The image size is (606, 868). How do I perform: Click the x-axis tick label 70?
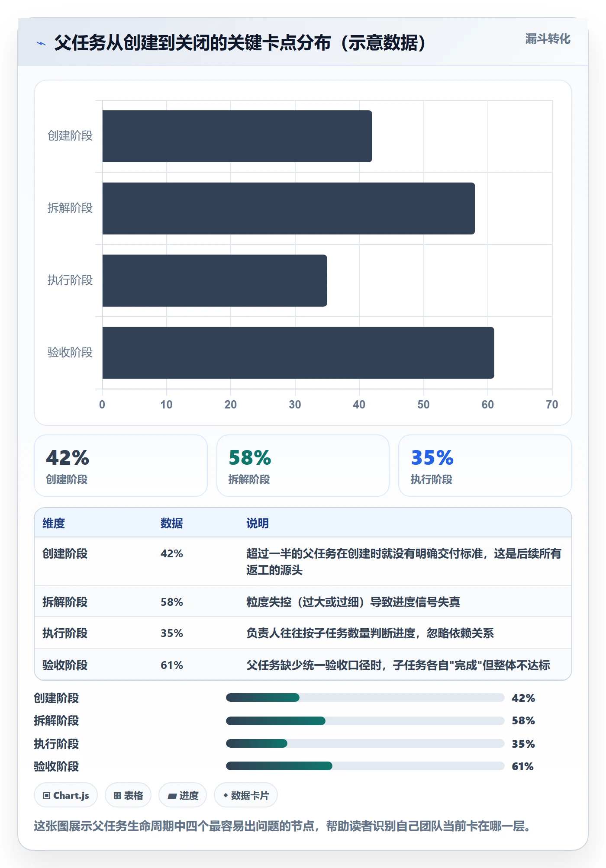[552, 405]
